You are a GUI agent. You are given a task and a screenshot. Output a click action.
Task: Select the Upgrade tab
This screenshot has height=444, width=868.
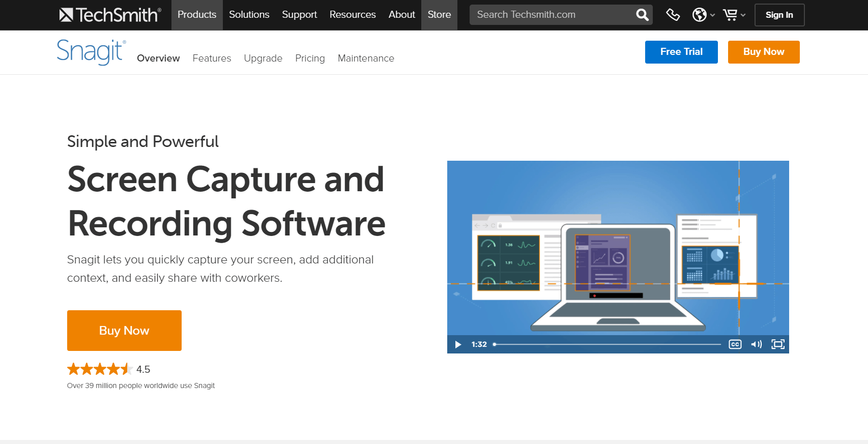pyautogui.click(x=263, y=58)
